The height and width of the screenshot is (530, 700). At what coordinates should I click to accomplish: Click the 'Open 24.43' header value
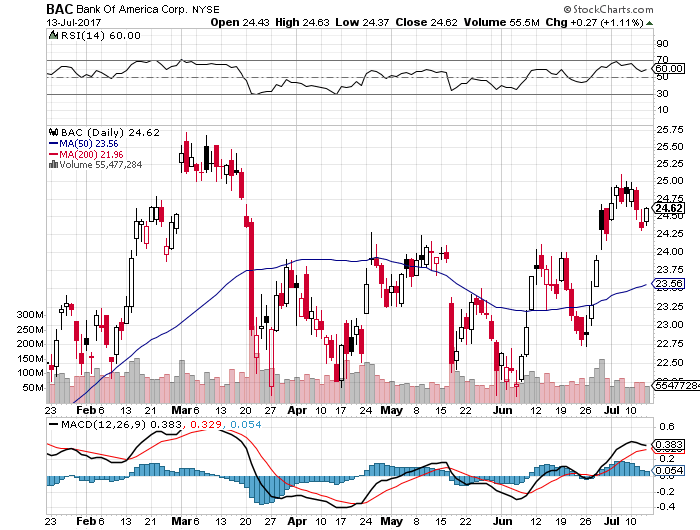coord(240,22)
